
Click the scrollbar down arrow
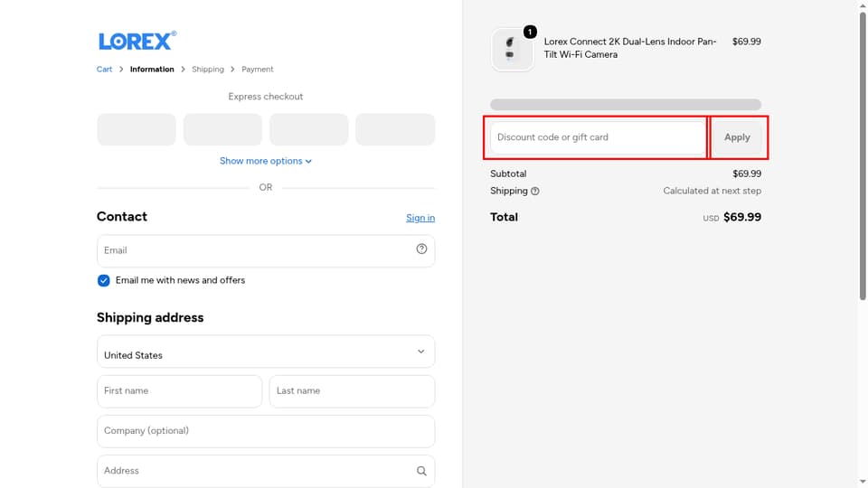point(863,483)
